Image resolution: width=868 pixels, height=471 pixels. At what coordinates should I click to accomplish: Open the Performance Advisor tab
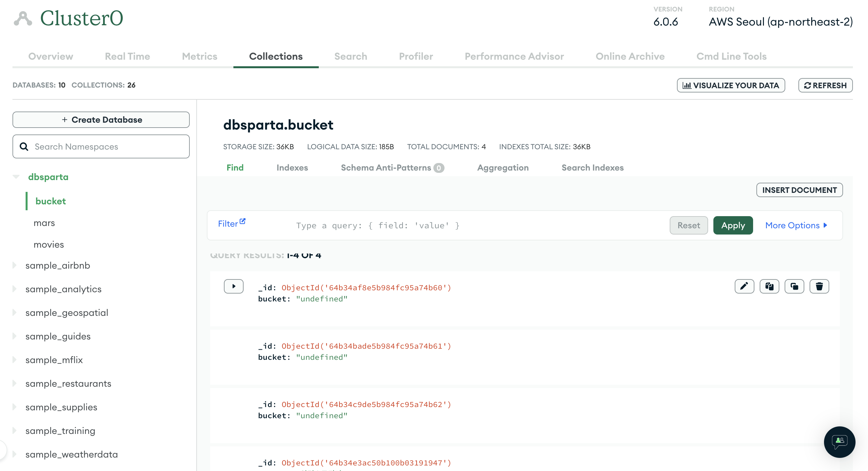[x=514, y=56]
